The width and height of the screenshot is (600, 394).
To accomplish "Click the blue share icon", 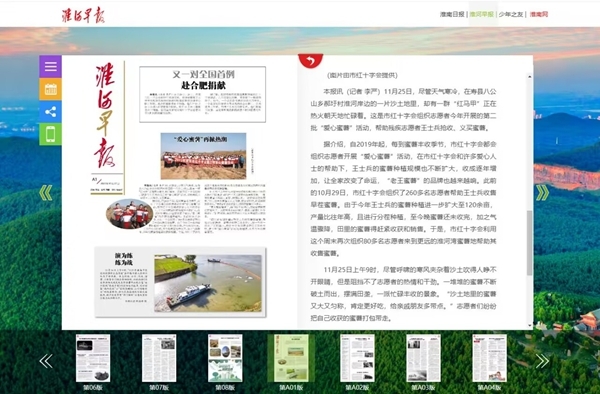I will click(50, 112).
